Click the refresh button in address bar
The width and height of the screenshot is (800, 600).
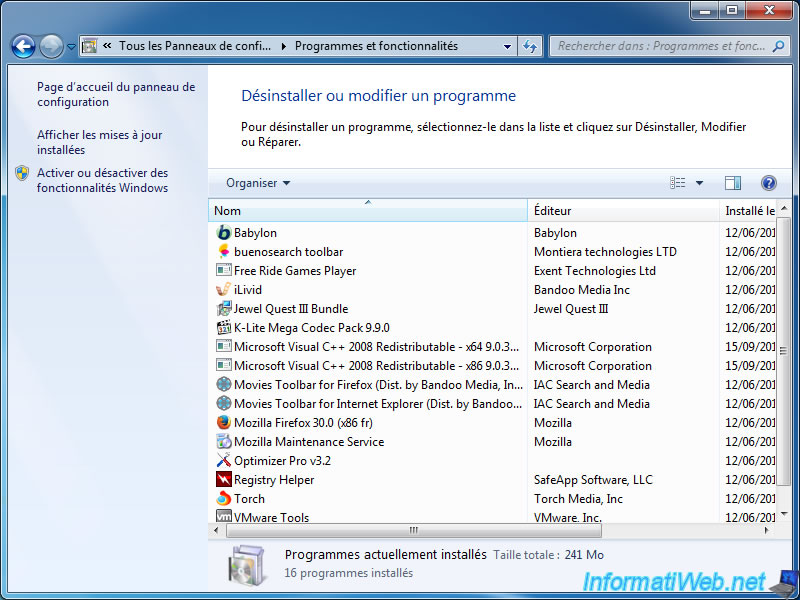pos(530,46)
